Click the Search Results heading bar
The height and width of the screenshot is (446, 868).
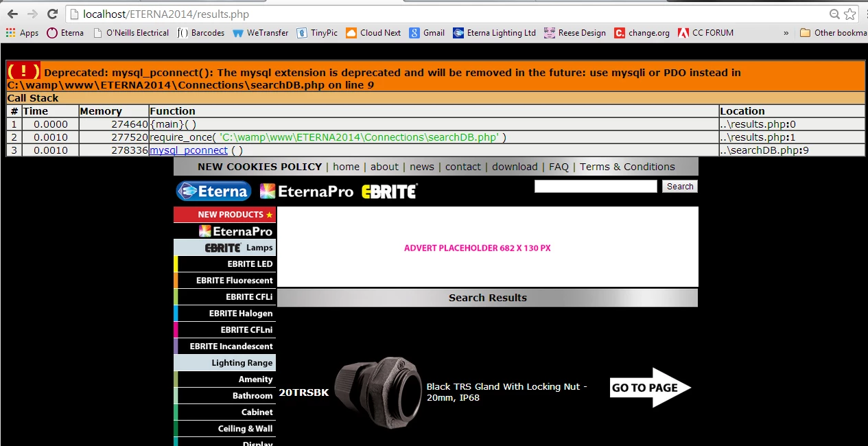pyautogui.click(x=487, y=298)
